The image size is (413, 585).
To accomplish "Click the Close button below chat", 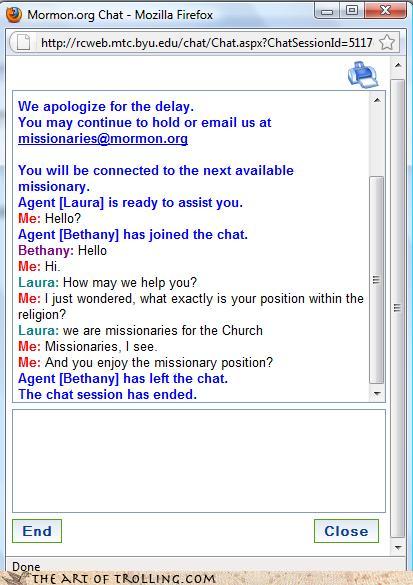I will click(346, 531).
